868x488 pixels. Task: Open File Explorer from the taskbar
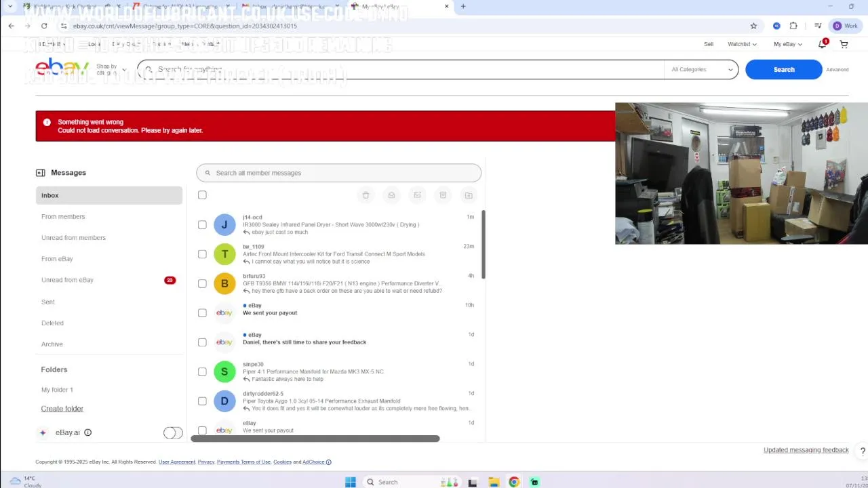494,482
